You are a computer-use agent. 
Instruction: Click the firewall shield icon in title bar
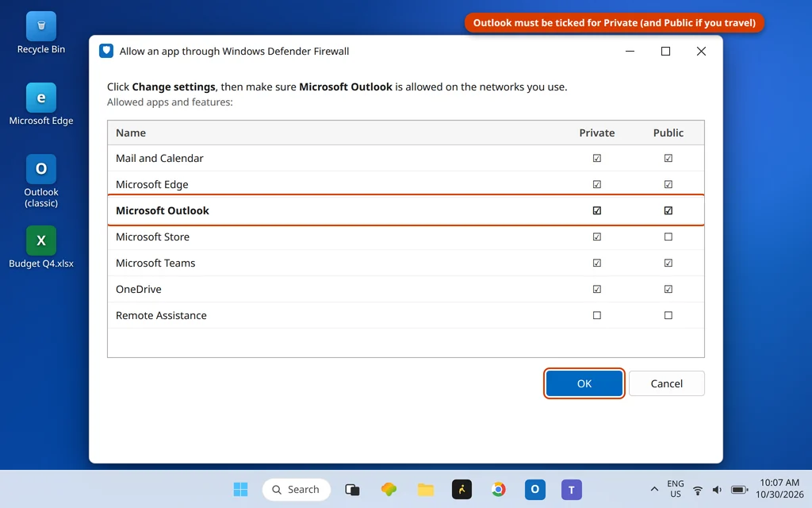click(x=106, y=51)
